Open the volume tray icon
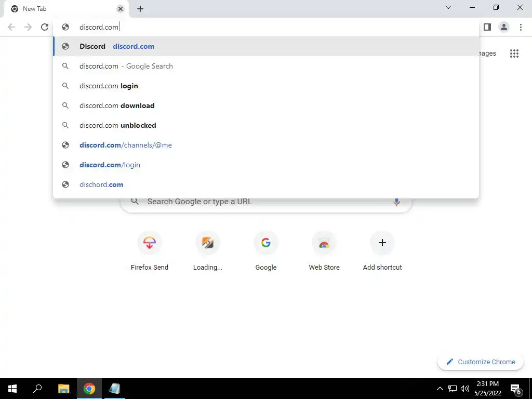The width and height of the screenshot is (532, 399). [x=465, y=389]
